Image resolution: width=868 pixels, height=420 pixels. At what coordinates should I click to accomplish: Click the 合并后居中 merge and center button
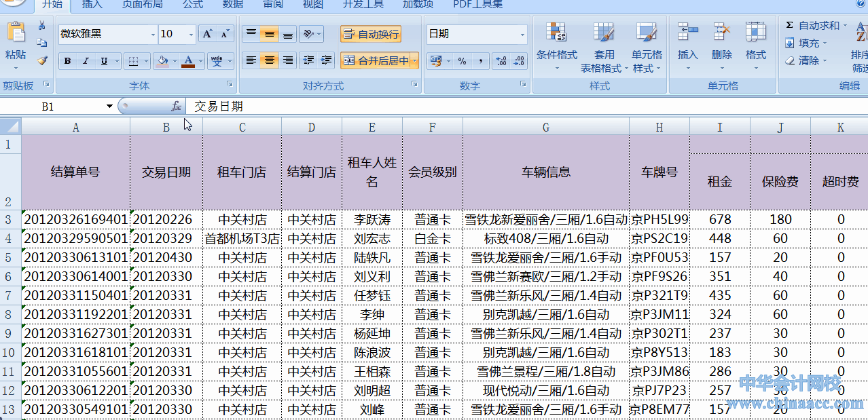pos(376,60)
